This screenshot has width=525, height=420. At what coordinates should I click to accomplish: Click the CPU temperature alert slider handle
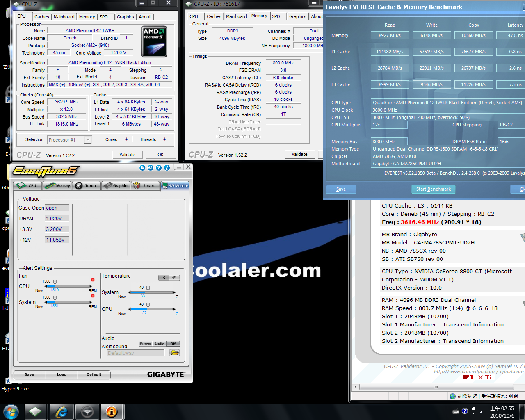point(148,305)
